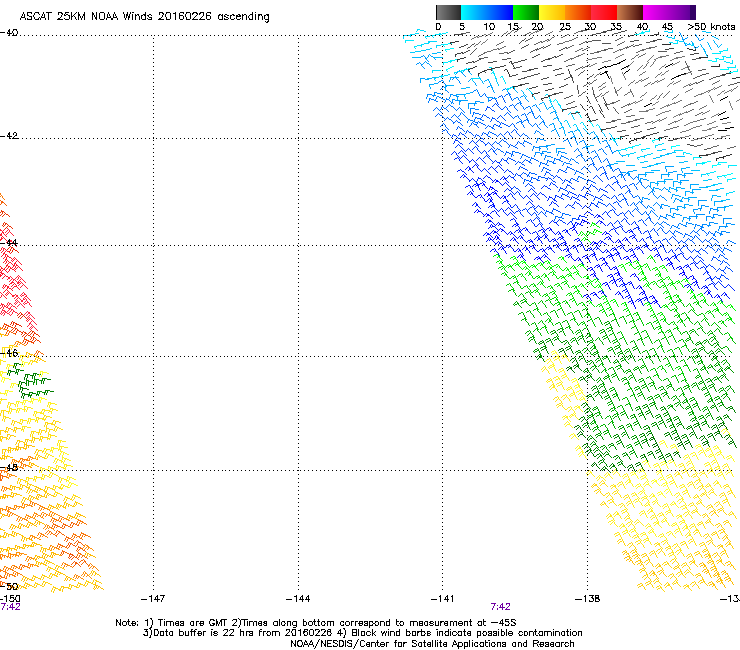Click the 7:42 time beneath the -150 label
This screenshot has width=740, height=650.
pos(10,607)
